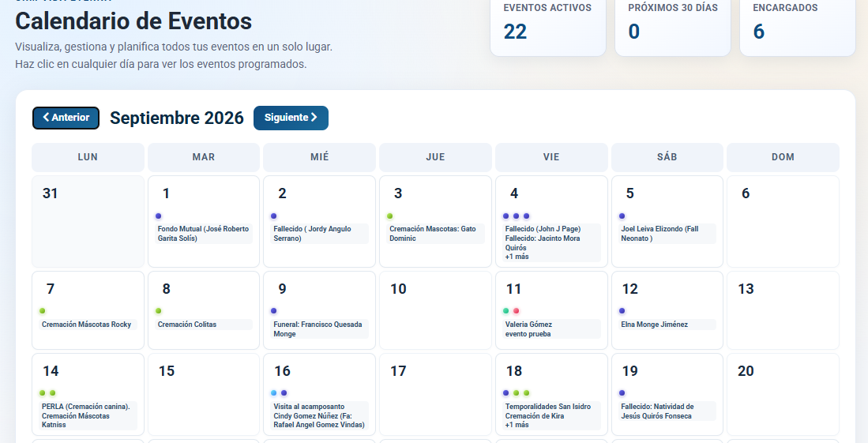Select event Cremación Máscotas Rocky
Screen dimensions: 868x443
pos(86,325)
